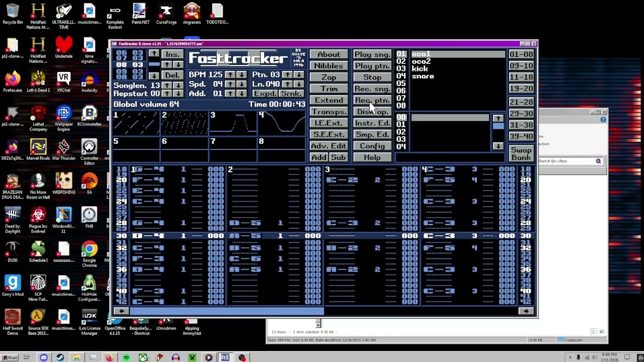Decrease Spd. value with down arrow

(x=242, y=84)
